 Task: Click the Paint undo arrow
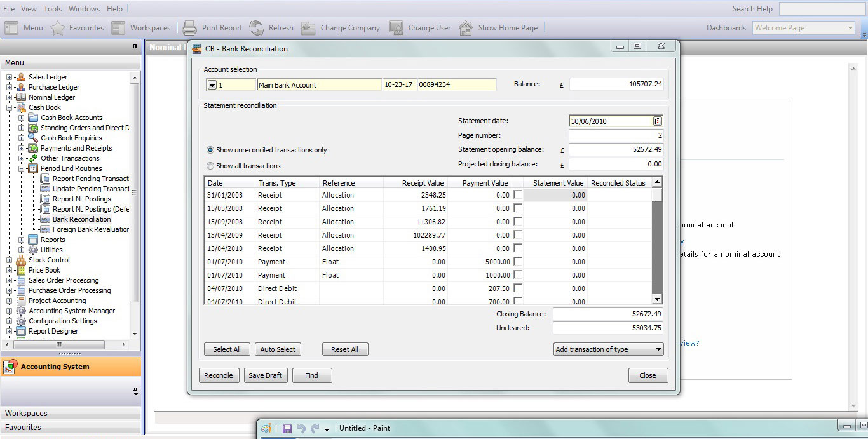pyautogui.click(x=301, y=429)
